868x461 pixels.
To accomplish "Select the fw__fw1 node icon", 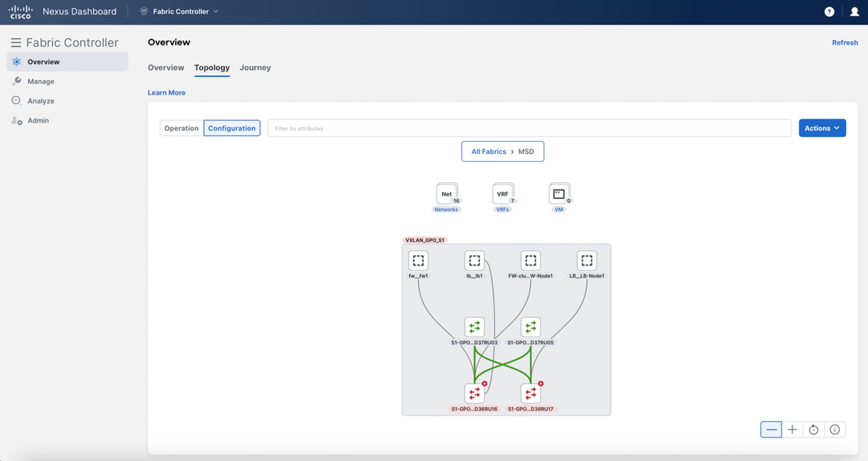I will coord(418,261).
